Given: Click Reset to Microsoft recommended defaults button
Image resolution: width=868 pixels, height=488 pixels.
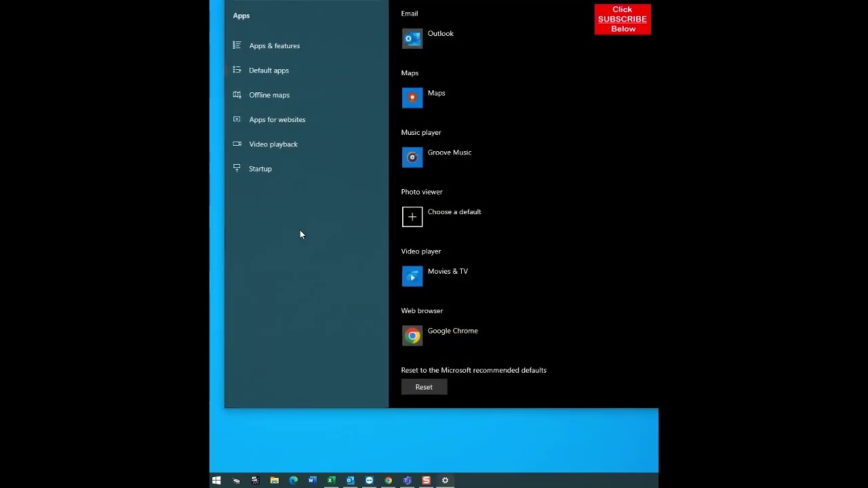Looking at the screenshot, I should [424, 387].
